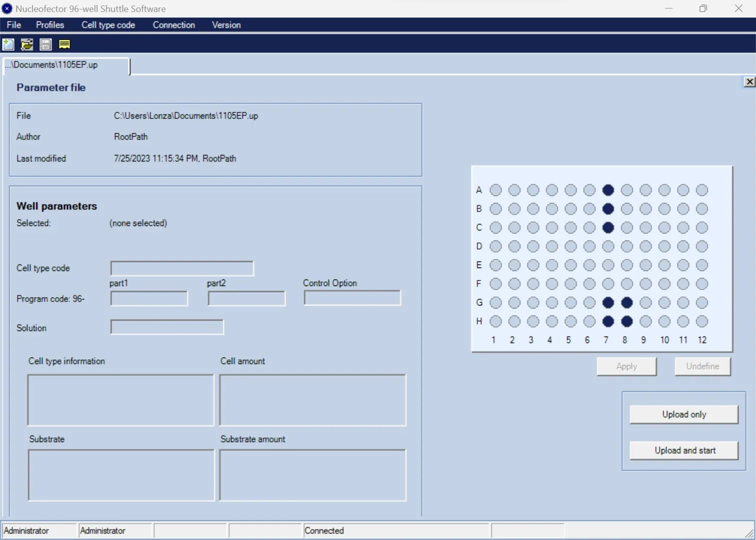Select the ...\Documents\1105EP.up tab
756x540 pixels.
point(66,65)
